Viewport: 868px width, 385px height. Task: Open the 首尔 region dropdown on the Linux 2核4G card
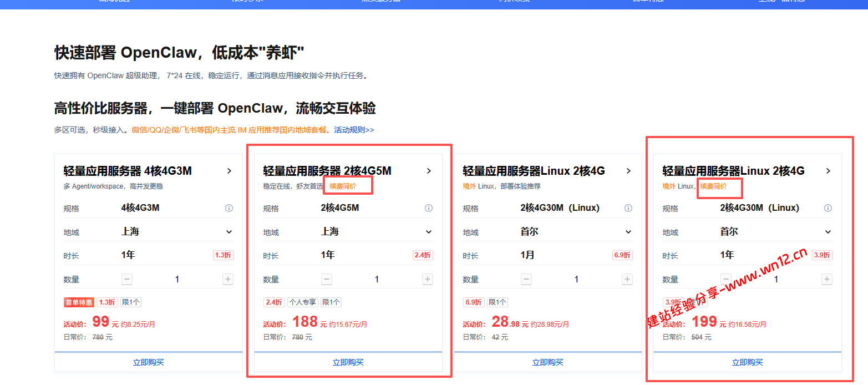[x=628, y=231]
